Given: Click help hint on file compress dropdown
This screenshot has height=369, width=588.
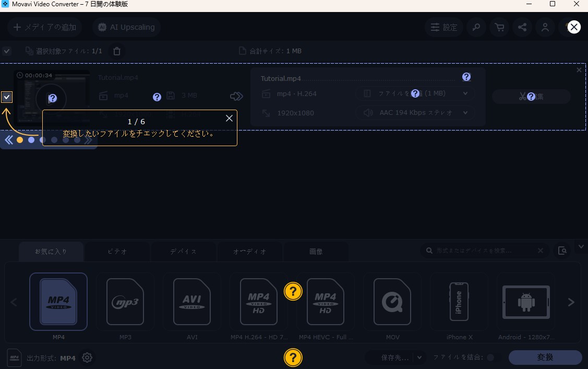Looking at the screenshot, I should pos(415,94).
